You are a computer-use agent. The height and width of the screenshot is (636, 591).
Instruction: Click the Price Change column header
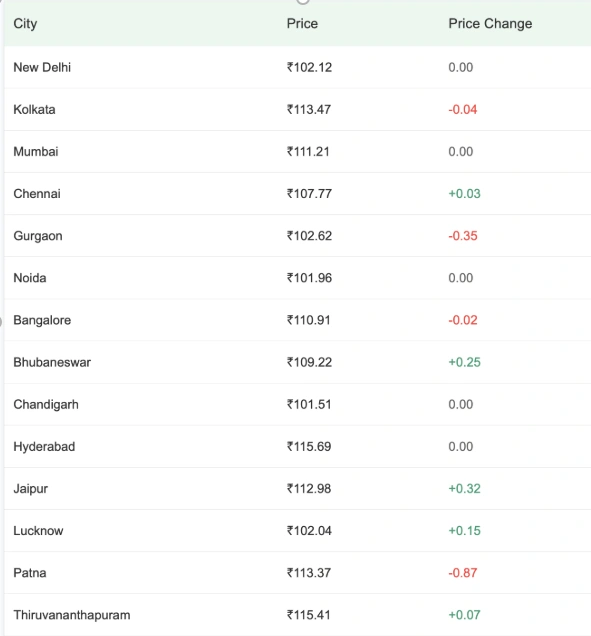tap(490, 24)
